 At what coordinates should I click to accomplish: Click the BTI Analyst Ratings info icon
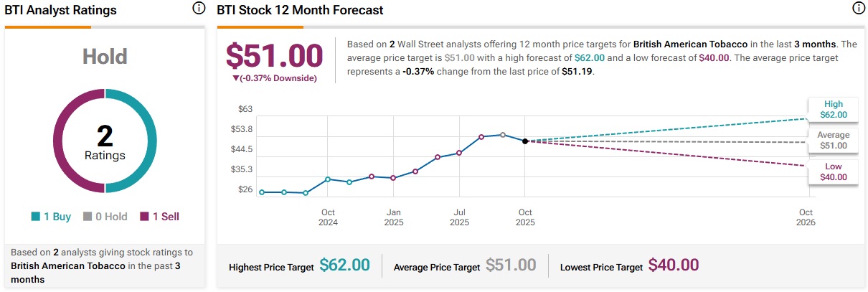199,9
